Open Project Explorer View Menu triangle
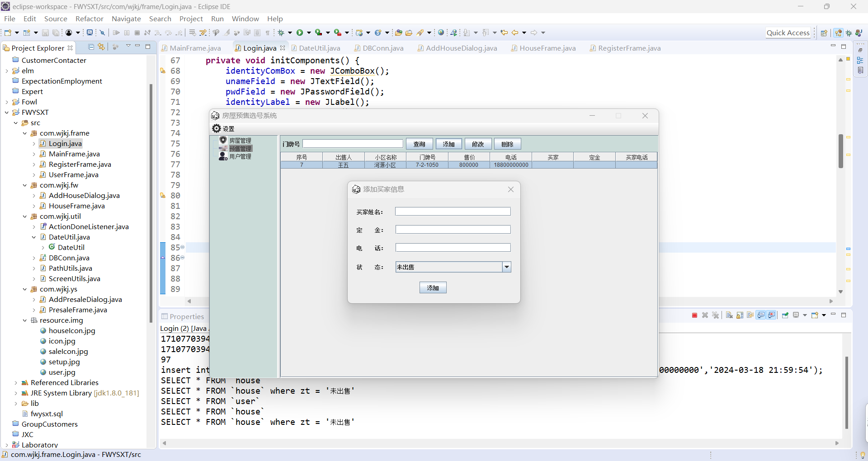The height and width of the screenshot is (461, 868). (128, 46)
